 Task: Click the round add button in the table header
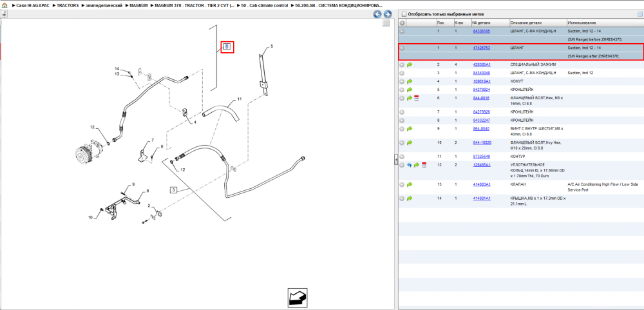(402, 23)
